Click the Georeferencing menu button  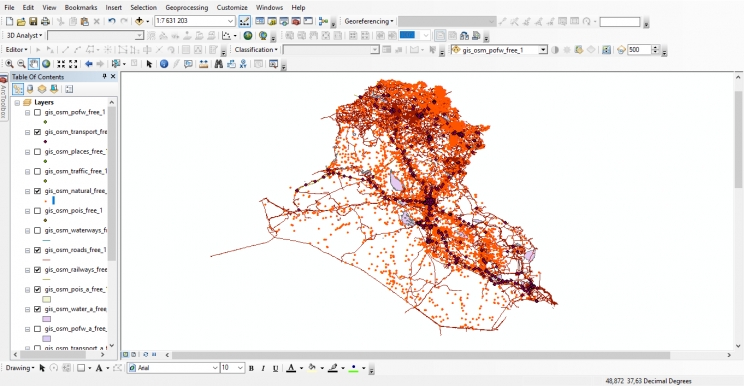pos(369,21)
